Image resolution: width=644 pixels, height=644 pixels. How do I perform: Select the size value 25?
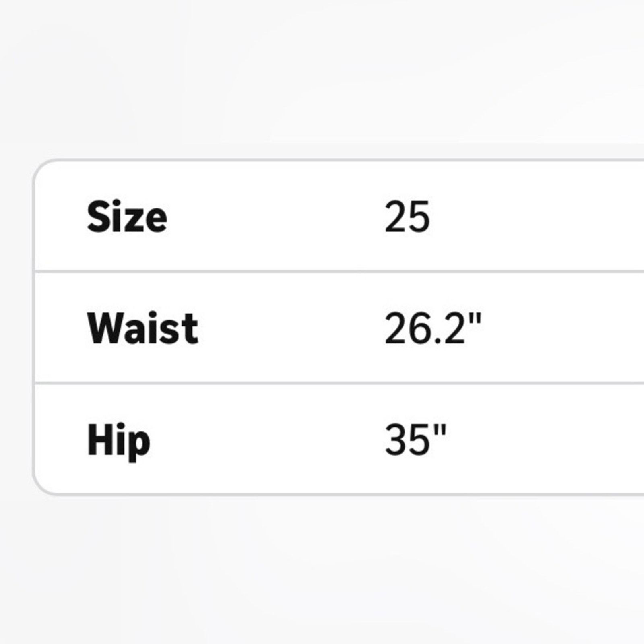click(407, 217)
